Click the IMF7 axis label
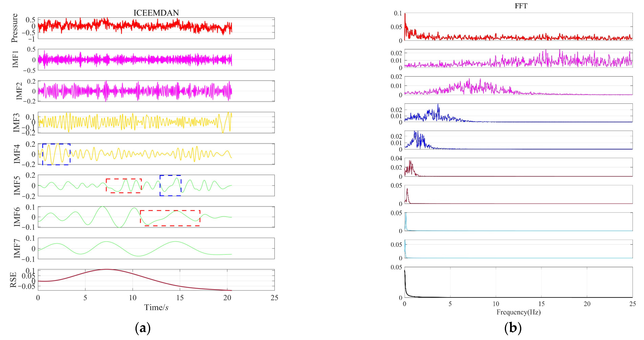This screenshot has width=644, height=340. pos(17,249)
